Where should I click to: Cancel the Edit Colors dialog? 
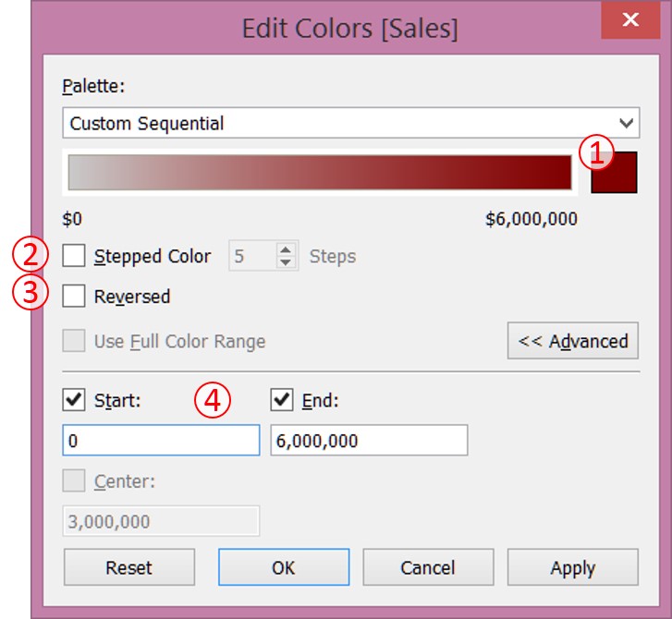tap(427, 567)
